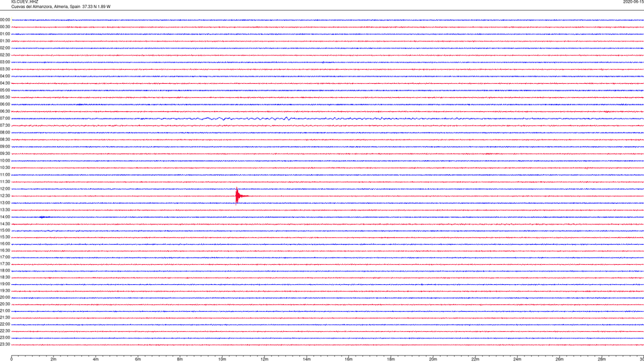The image size is (644, 362).
Task: Click the 11:00 trace label
Action: [5, 175]
